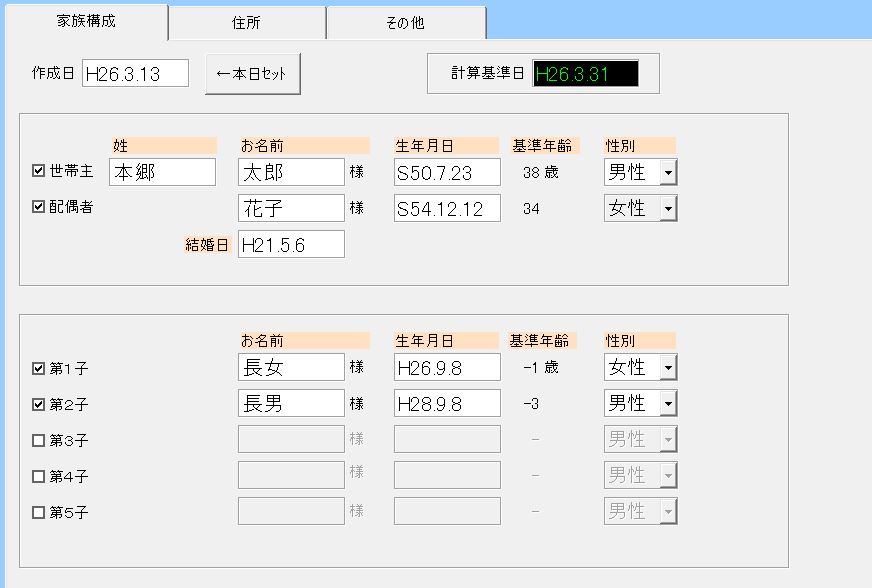Click 世帯主 birthdate field S50.7.23

pyautogui.click(x=447, y=172)
